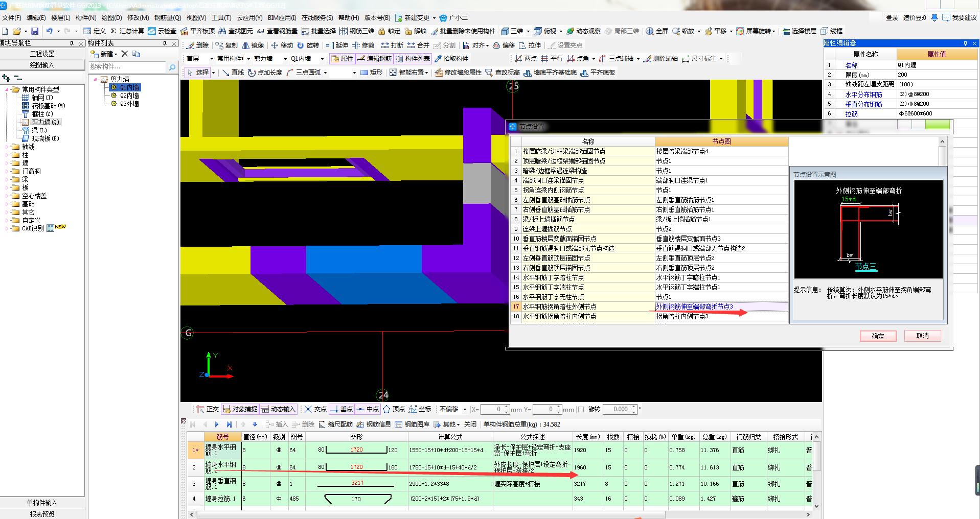Click 查找图元 find element binoculars
Image resolution: width=980 pixels, height=519 pixels.
[x=236, y=31]
